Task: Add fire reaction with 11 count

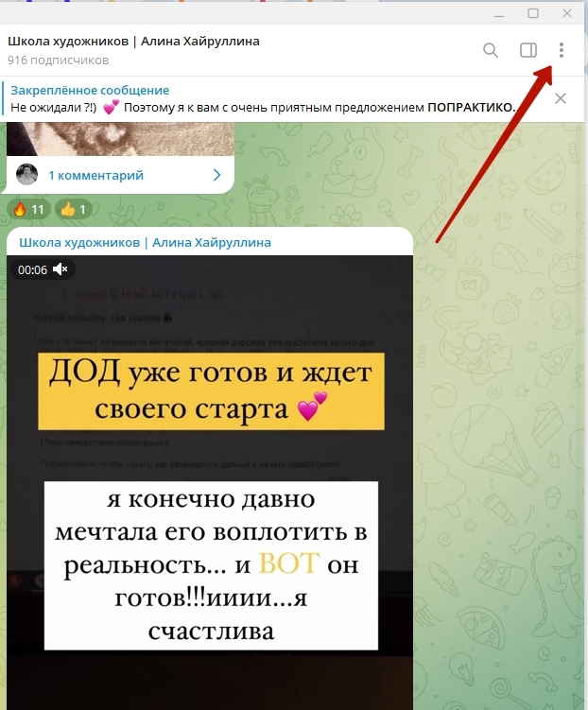Action: tap(28, 209)
